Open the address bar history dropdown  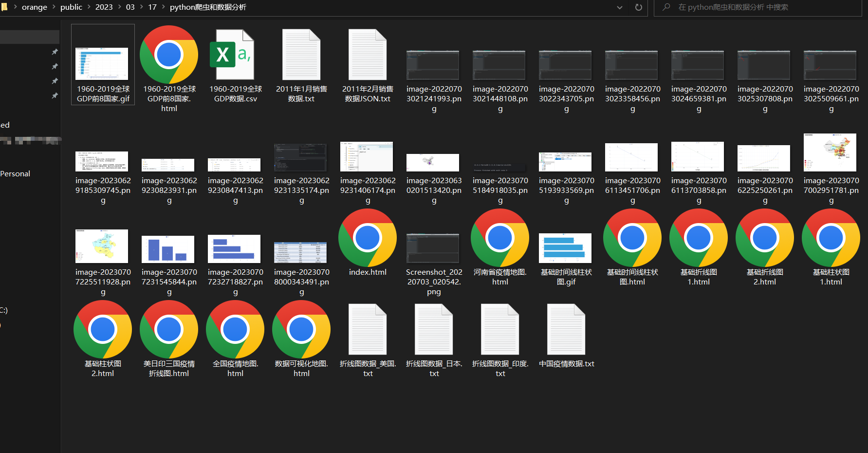click(x=620, y=7)
